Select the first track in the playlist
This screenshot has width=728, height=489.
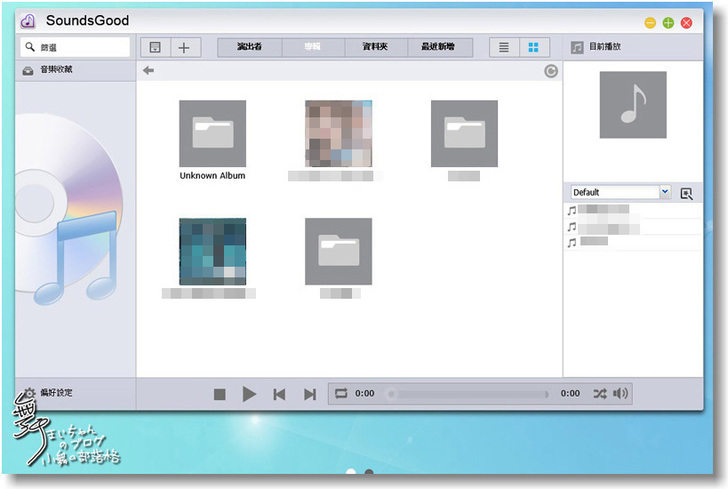tap(633, 211)
